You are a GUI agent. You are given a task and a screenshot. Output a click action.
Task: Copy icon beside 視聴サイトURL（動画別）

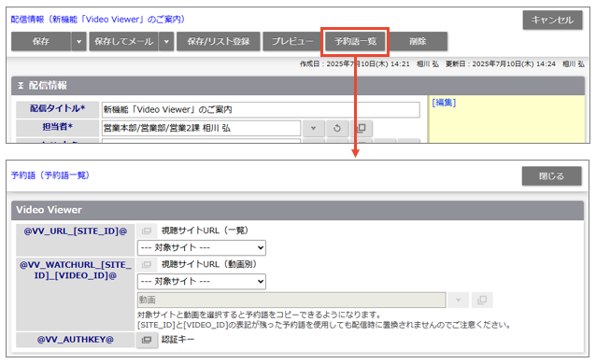(147, 264)
